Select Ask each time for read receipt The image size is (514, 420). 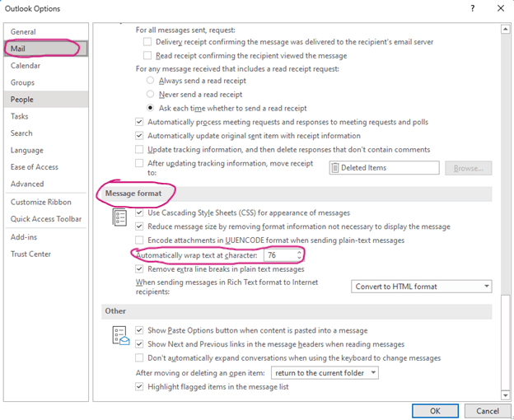[150, 108]
